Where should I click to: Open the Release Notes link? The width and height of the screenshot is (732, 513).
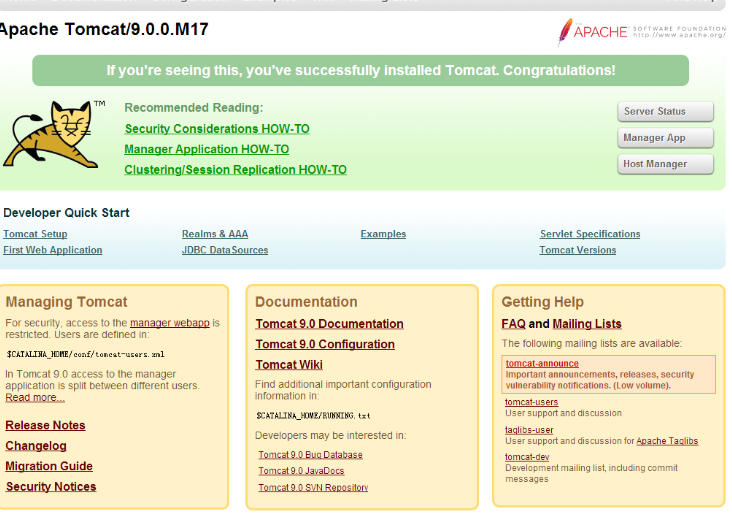pyautogui.click(x=45, y=425)
